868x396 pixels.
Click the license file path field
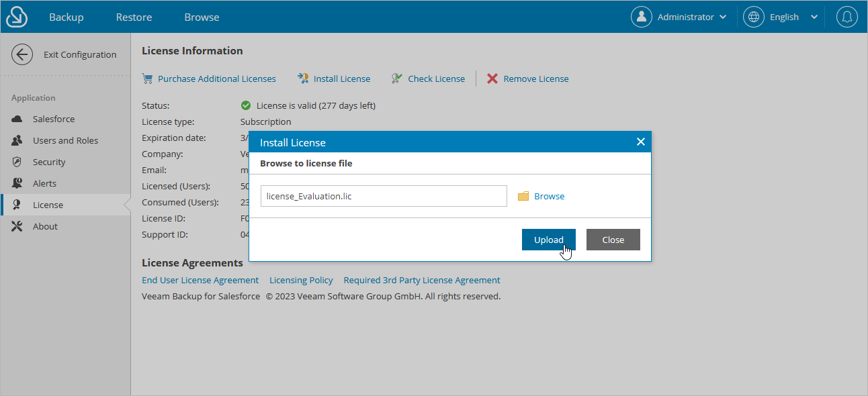[384, 196]
